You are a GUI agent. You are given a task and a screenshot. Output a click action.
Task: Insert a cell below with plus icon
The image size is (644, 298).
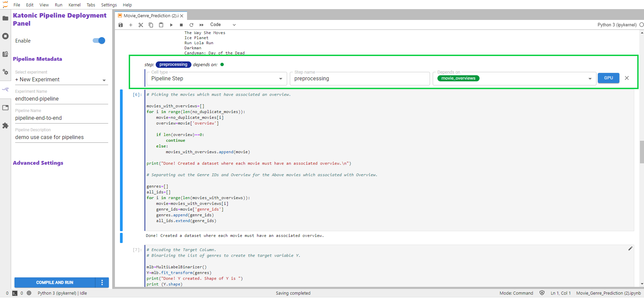131,25
